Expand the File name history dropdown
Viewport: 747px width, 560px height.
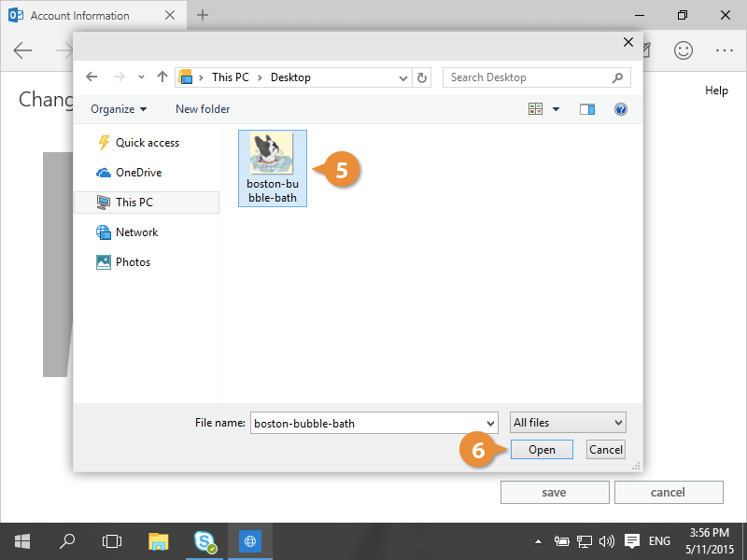(x=491, y=423)
